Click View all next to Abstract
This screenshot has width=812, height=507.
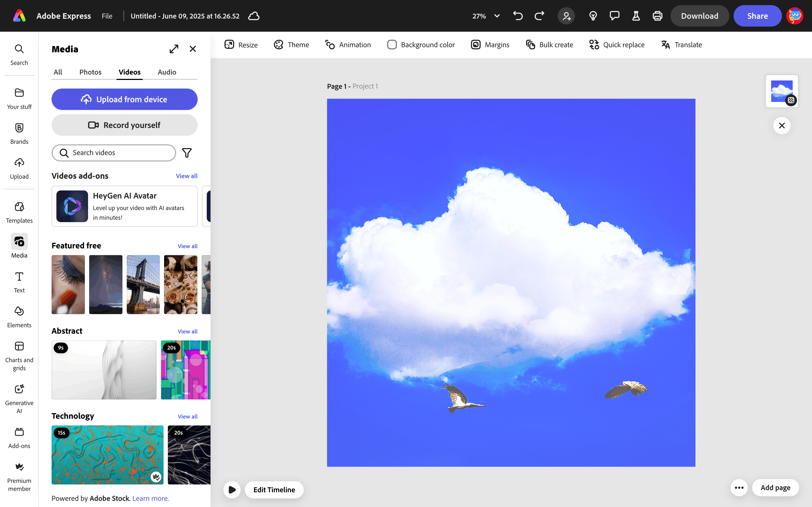click(x=188, y=331)
